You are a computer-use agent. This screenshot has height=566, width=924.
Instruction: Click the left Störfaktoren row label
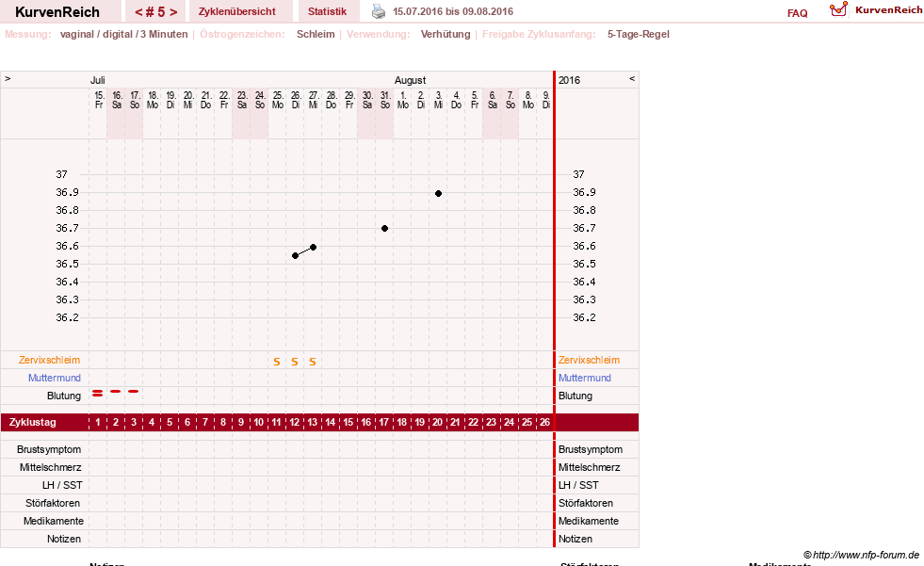tap(53, 503)
